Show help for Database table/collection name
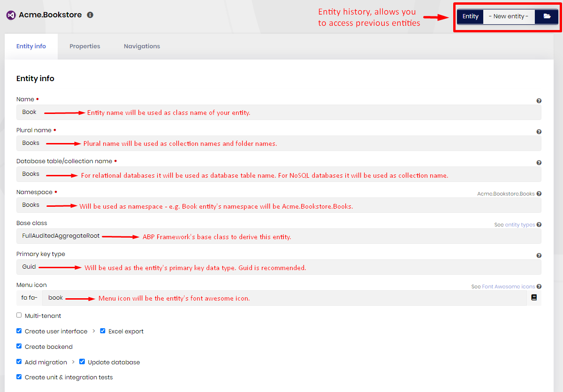Screen dimensions: 563x392 539,163
